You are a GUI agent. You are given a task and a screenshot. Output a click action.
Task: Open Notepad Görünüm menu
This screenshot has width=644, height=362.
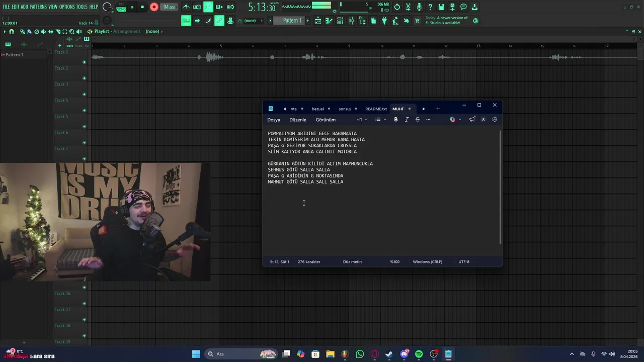(x=326, y=120)
